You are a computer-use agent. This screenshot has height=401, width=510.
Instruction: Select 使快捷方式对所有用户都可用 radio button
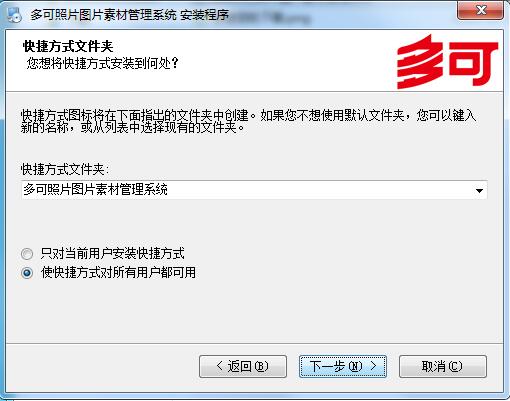pyautogui.click(x=27, y=273)
